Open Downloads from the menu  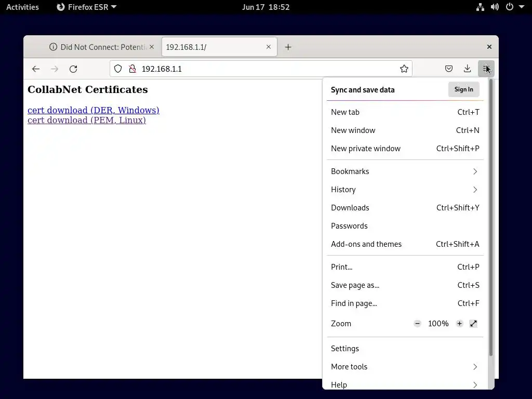(x=405, y=208)
